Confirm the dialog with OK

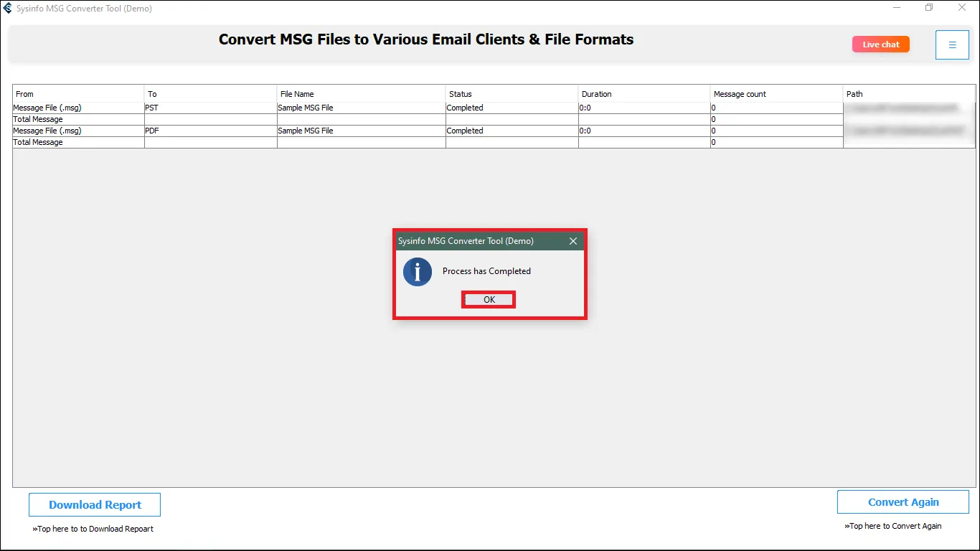(x=489, y=300)
